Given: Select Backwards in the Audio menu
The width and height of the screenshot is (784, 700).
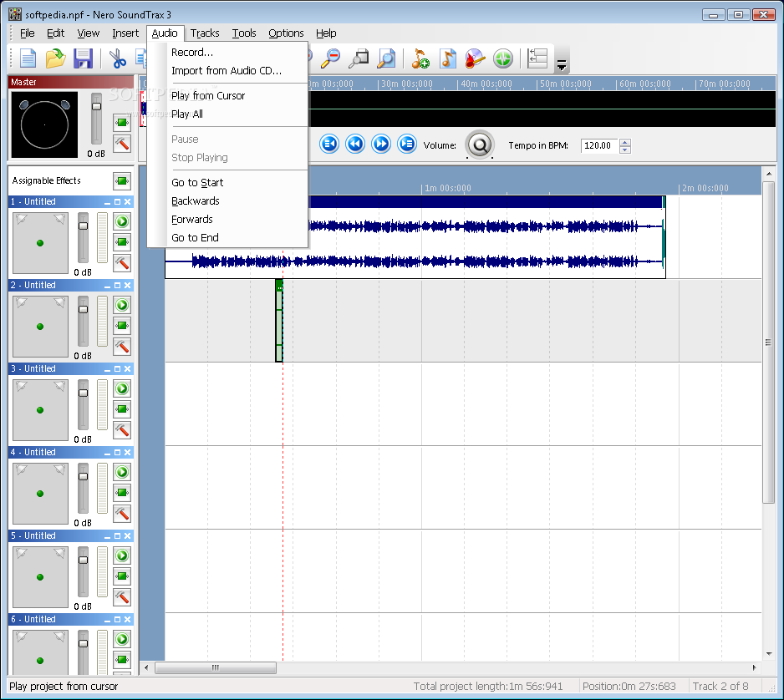Looking at the screenshot, I should tap(196, 200).
